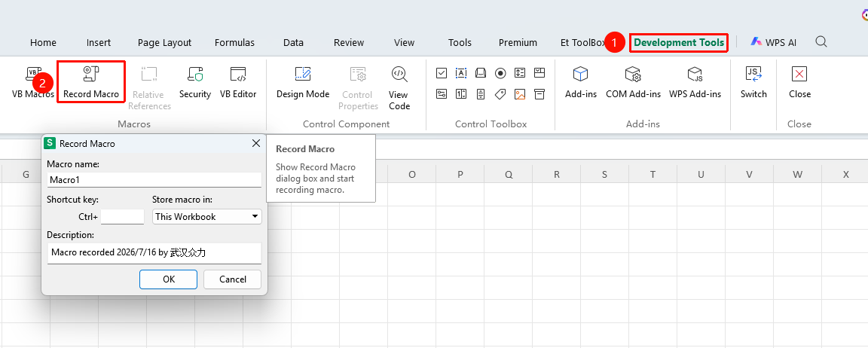Open the Formulas tab

[x=235, y=43]
